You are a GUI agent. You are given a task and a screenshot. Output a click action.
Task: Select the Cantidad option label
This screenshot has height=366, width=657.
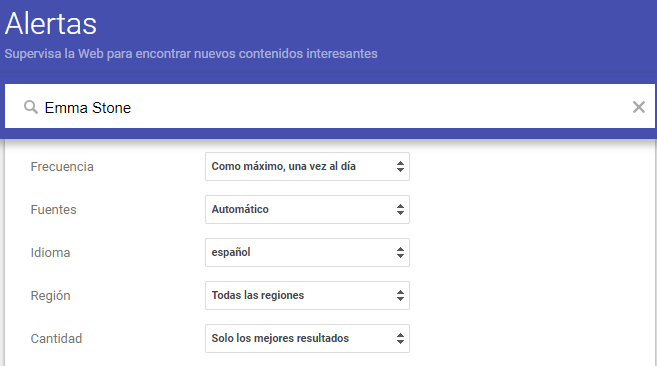tap(56, 338)
